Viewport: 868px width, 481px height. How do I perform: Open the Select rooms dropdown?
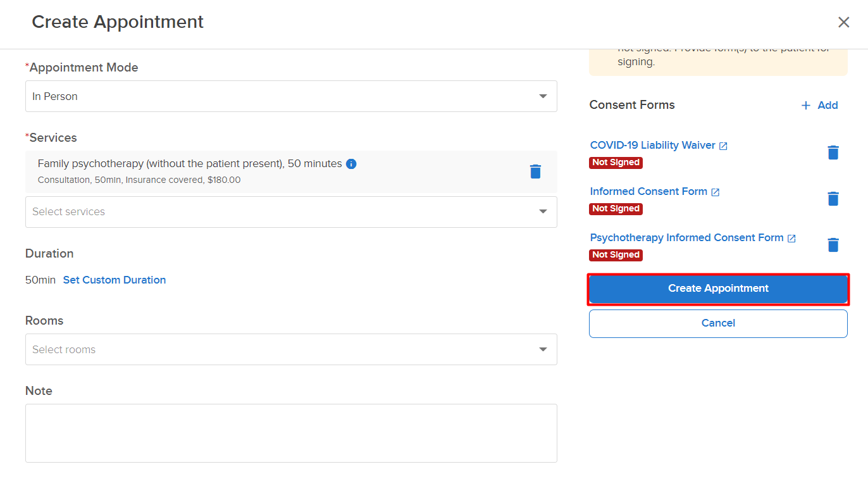(291, 349)
